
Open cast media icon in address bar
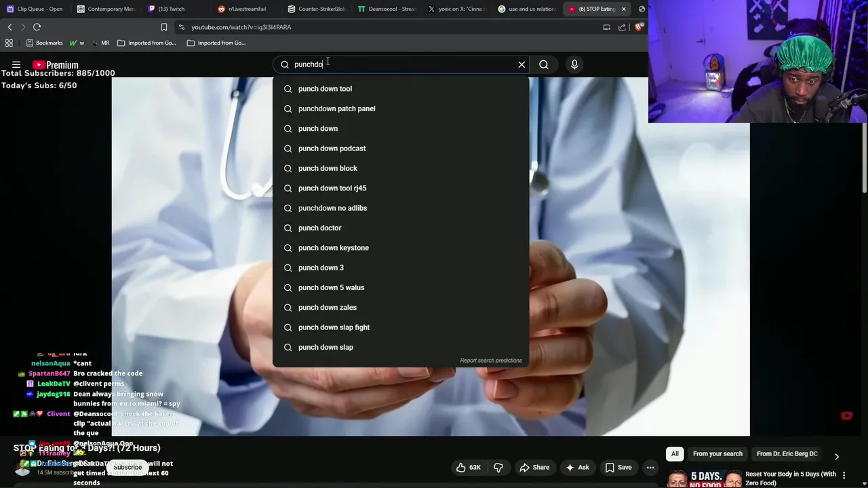click(x=607, y=27)
